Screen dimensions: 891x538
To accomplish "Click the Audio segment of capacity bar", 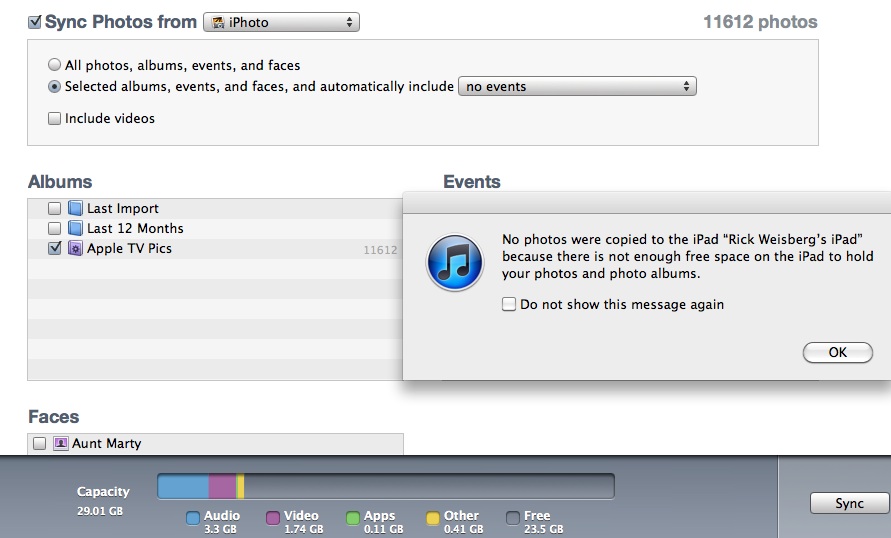I will coord(184,487).
